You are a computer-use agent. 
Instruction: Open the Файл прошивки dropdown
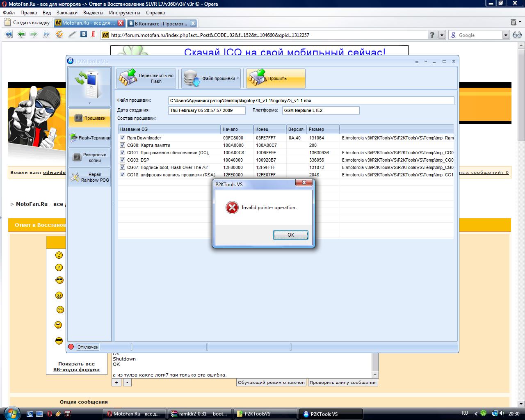211,78
